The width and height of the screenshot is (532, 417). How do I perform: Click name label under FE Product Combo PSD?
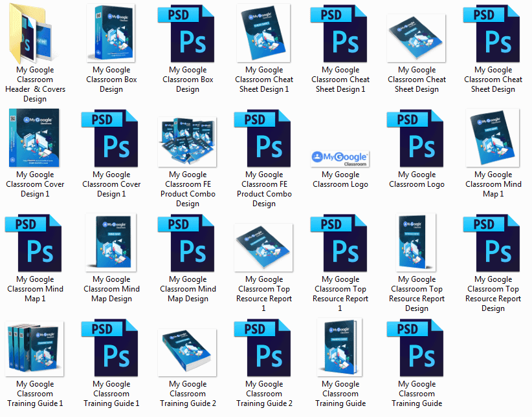pos(264,189)
